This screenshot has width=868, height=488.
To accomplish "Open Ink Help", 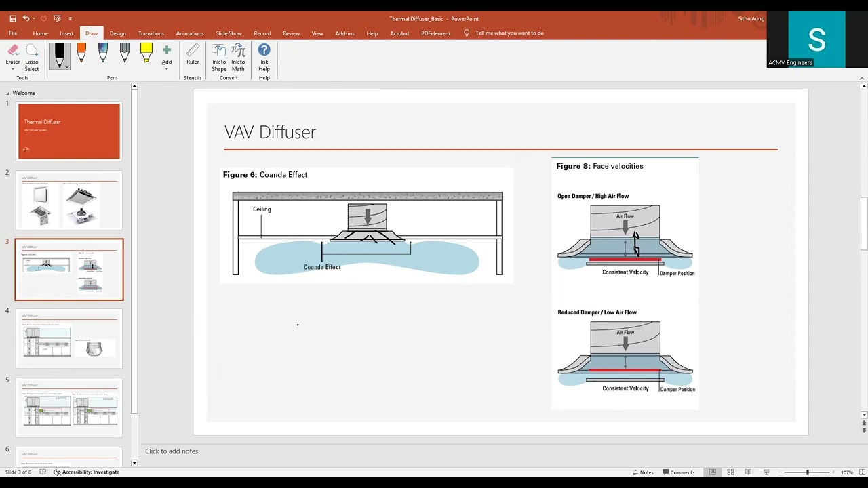I will pyautogui.click(x=264, y=58).
